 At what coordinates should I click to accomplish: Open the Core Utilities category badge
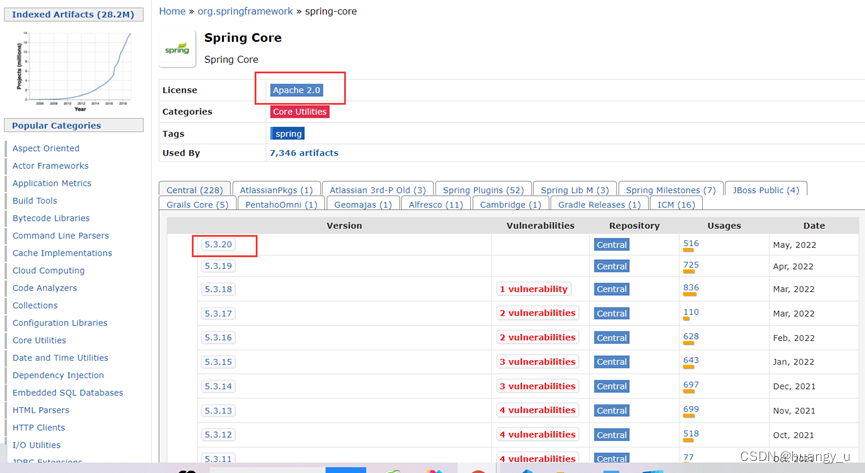pyautogui.click(x=300, y=111)
